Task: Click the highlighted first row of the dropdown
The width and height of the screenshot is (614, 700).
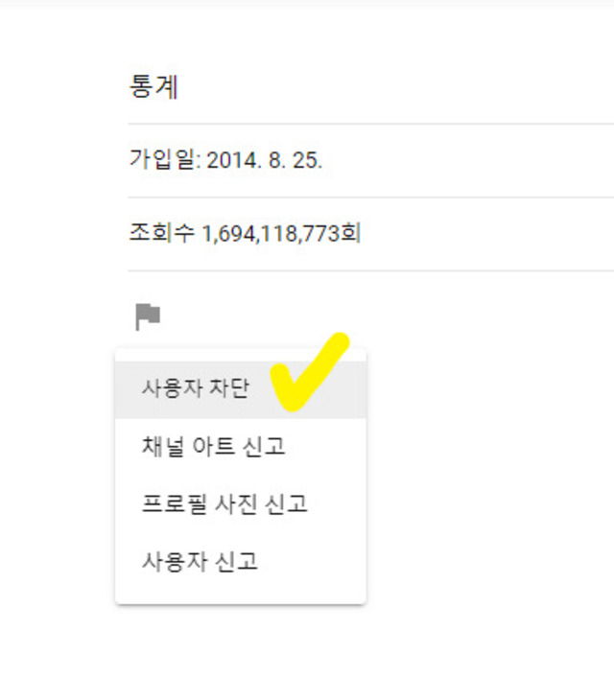Action: click(x=241, y=389)
